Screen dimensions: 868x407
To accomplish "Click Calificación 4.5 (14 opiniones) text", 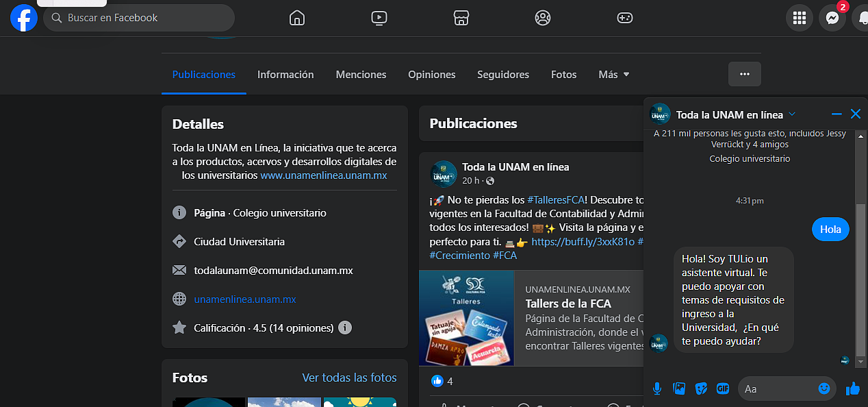I will point(264,328).
